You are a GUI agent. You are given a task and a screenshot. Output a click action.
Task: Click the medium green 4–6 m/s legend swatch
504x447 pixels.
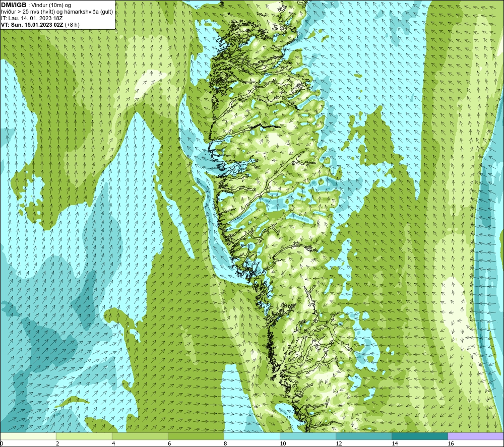pos(140,436)
